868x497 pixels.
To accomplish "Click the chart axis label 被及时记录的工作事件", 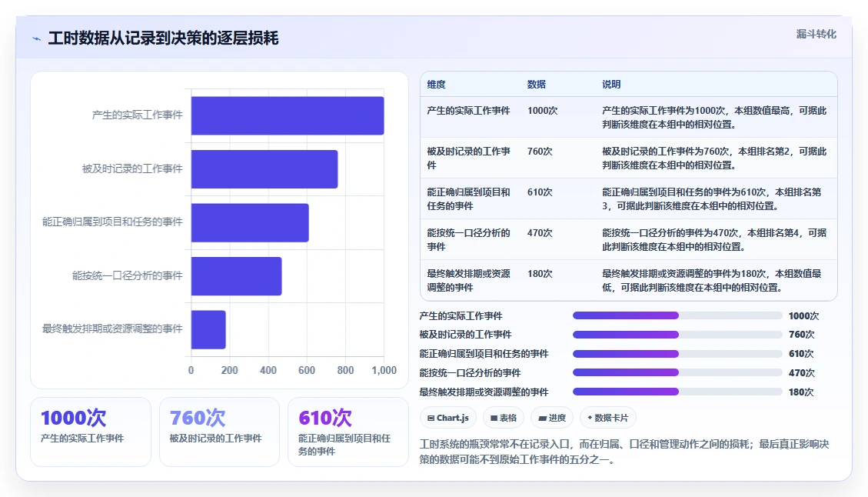I will 132,168.
